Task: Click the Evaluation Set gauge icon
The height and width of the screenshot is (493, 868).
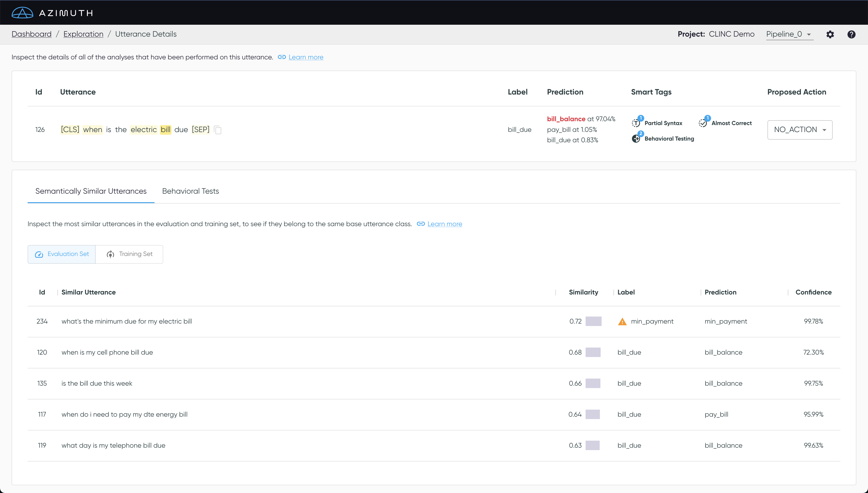Action: (x=39, y=254)
